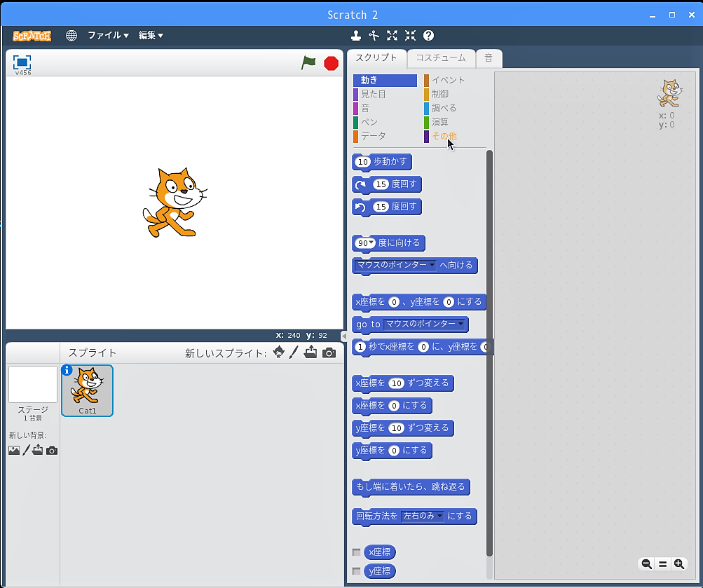This screenshot has width=703, height=588.
Task: Select the delete scissors tool
Action: pyautogui.click(x=374, y=36)
